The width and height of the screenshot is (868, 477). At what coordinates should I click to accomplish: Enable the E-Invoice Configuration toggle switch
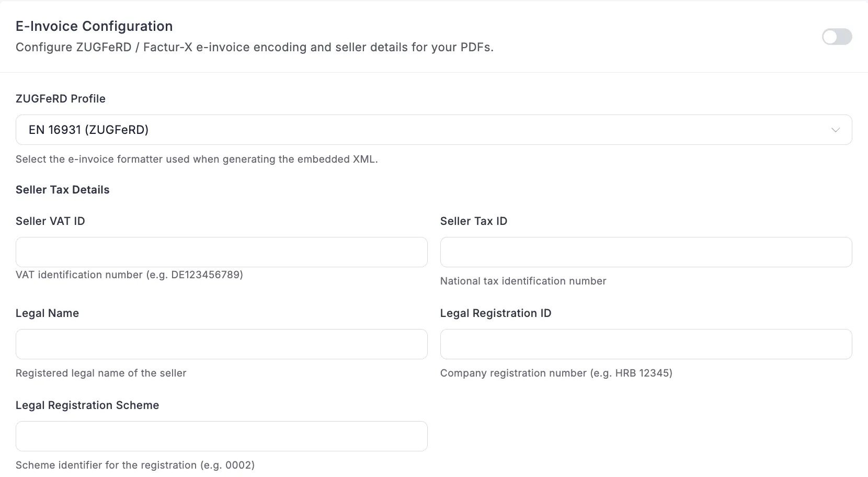(x=837, y=37)
